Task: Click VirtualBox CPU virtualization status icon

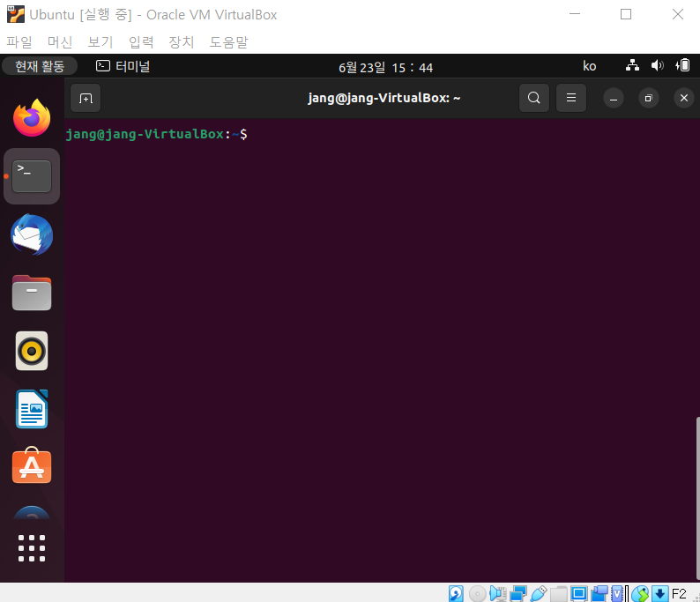Action: tap(617, 594)
